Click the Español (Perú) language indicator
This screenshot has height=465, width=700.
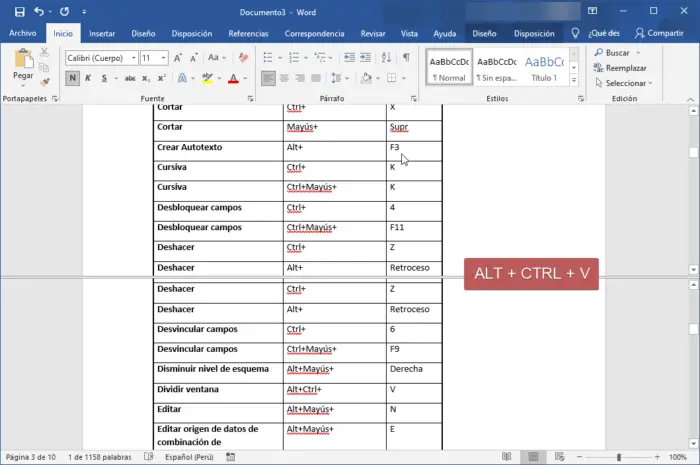189,457
